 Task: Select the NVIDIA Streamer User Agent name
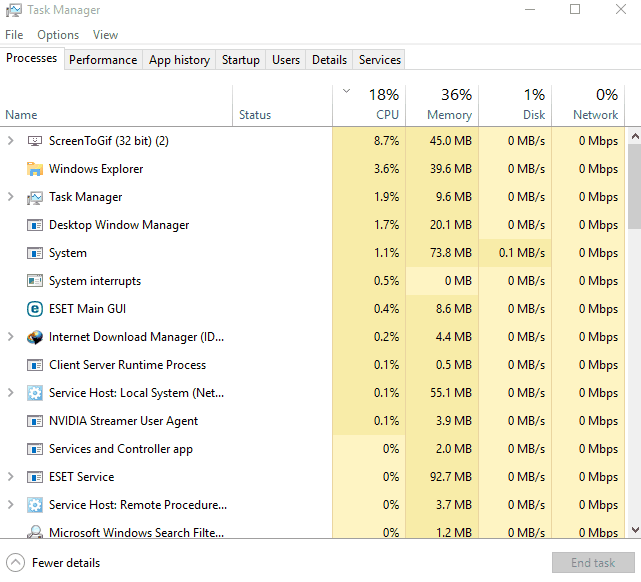point(123,421)
